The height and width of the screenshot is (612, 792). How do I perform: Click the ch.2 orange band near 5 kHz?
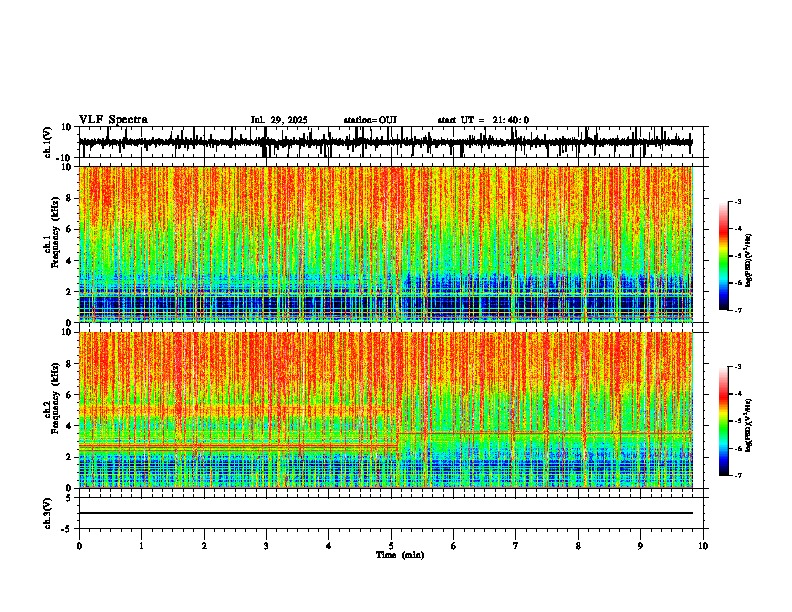tap(237, 410)
